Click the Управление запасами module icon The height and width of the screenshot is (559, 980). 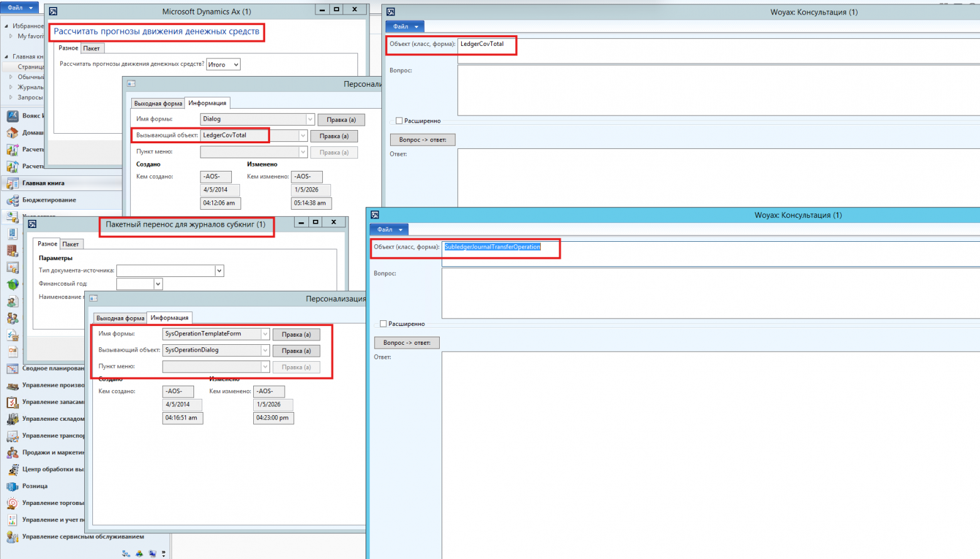[13, 402]
